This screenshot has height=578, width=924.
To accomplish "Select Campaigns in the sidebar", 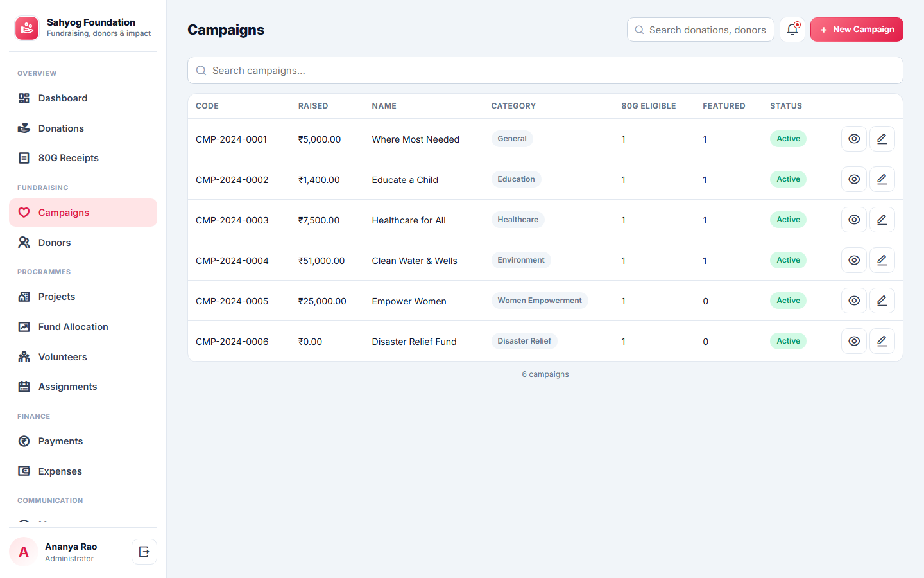I will coord(83,213).
